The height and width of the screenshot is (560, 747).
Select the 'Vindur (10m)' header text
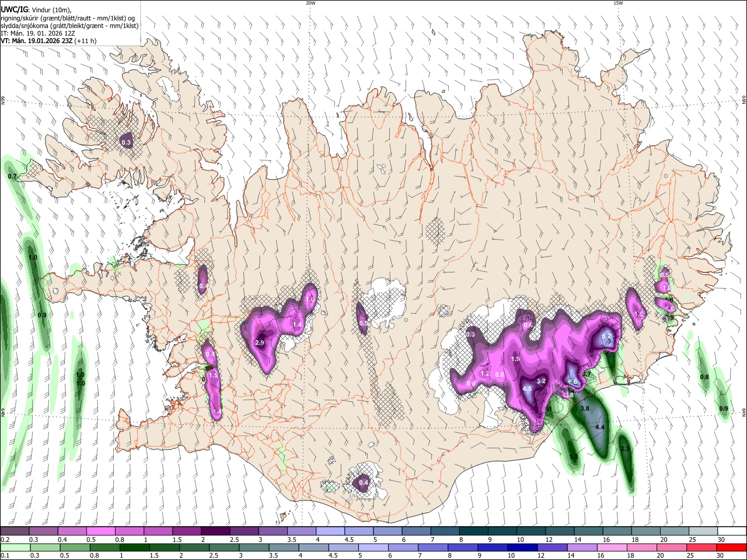tap(51, 9)
